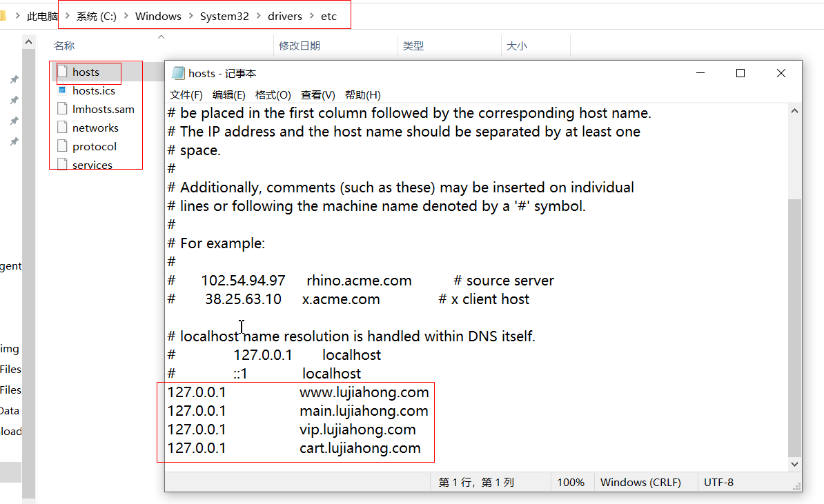The height and width of the screenshot is (504, 824).
Task: Select the hosts file icon
Action: pos(63,72)
